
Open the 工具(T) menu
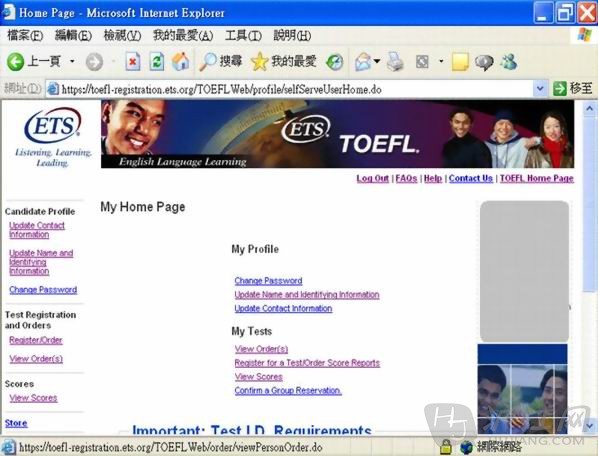point(243,36)
